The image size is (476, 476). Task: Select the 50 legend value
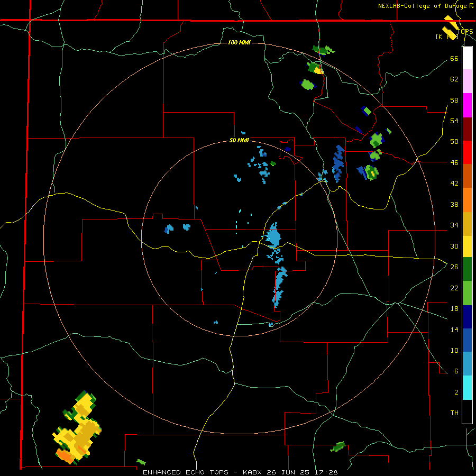(454, 141)
